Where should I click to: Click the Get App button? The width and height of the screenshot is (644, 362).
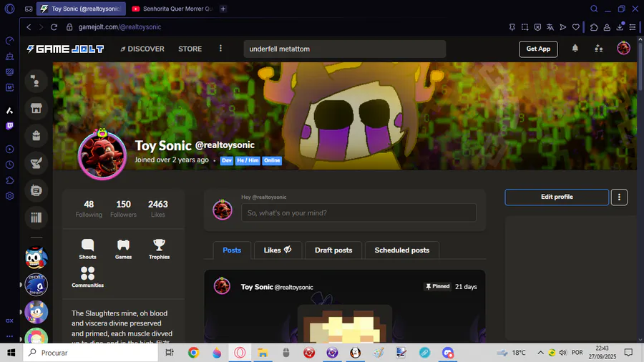click(538, 49)
